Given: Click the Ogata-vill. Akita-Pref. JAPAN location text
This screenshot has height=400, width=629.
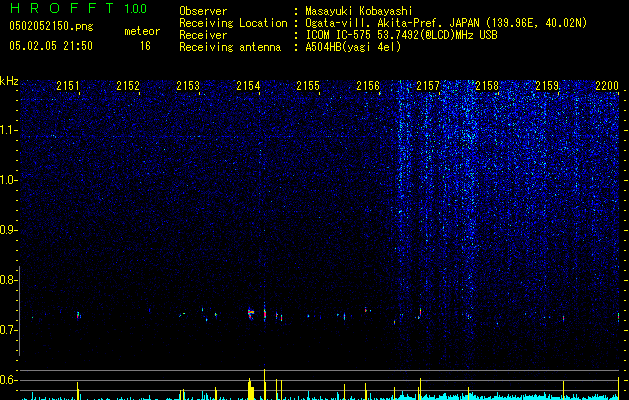Looking at the screenshot, I should tap(446, 23).
